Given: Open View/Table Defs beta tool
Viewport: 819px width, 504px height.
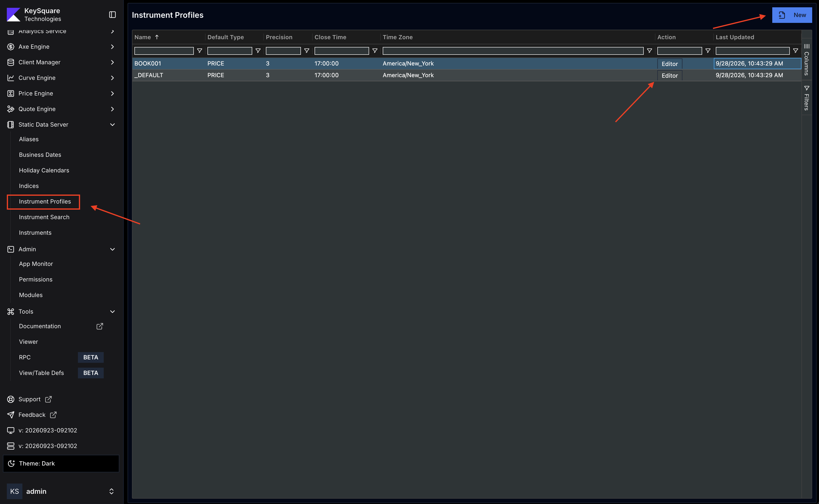Looking at the screenshot, I should 41,373.
